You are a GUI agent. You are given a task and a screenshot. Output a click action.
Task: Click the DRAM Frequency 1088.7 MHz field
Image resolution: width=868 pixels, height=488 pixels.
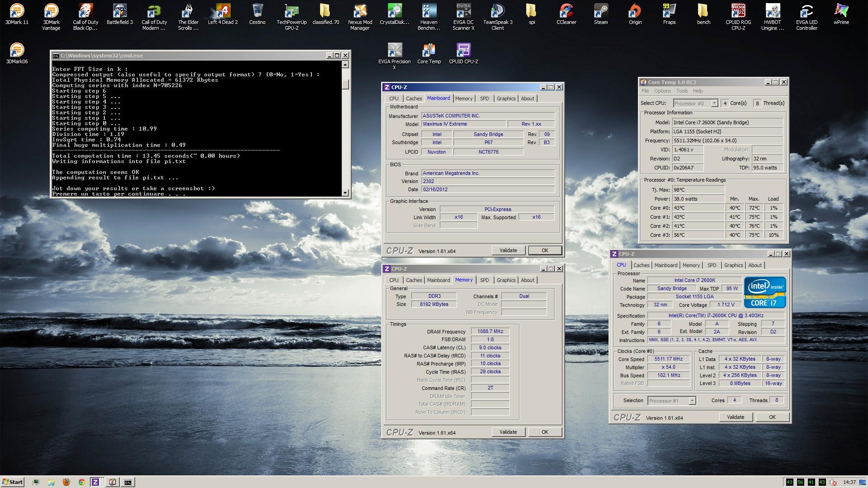(x=490, y=331)
